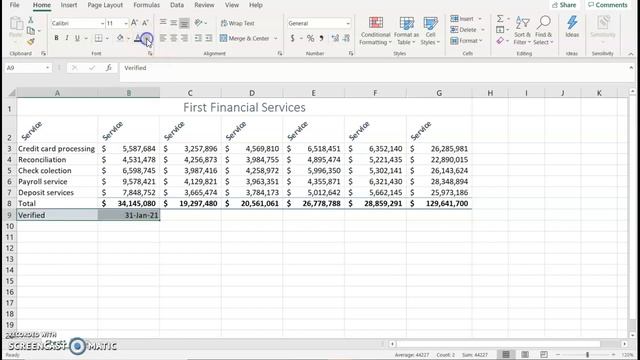Toggle Top Align

[x=163, y=23]
